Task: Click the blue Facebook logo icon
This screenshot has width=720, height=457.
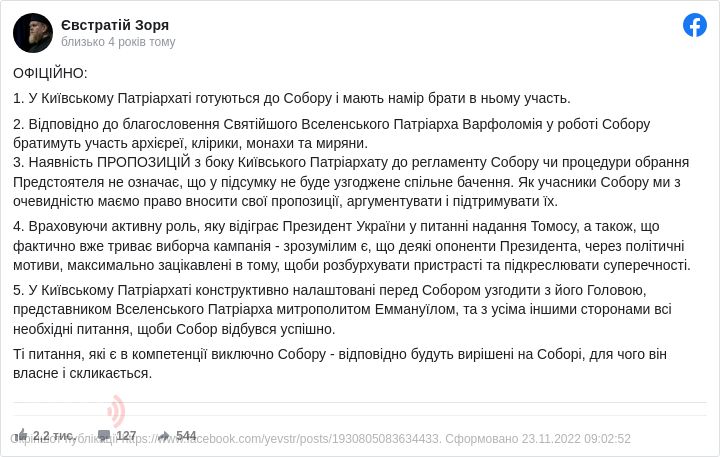Action: tap(695, 25)
